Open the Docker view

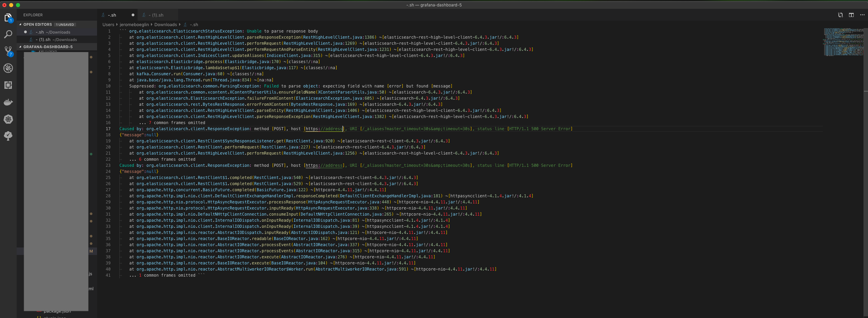(x=8, y=102)
